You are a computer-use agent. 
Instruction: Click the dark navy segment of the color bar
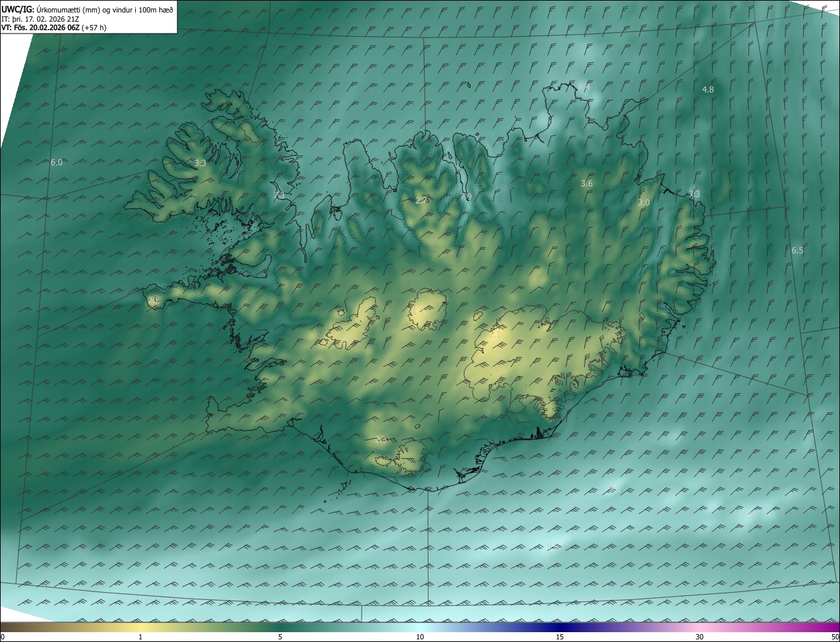pyautogui.click(x=560, y=627)
